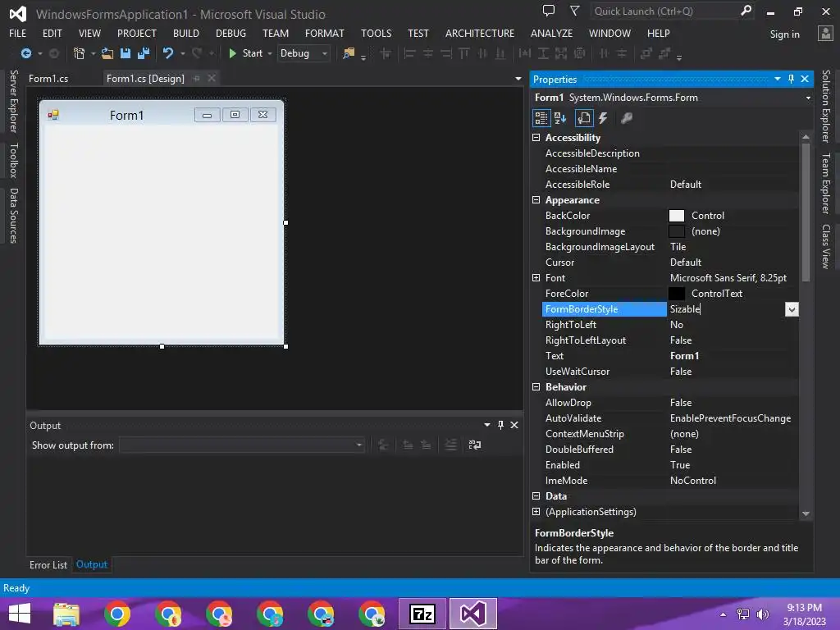Viewport: 840px width, 630px height.
Task: Open the Solution Explorer side tab
Action: [x=826, y=106]
